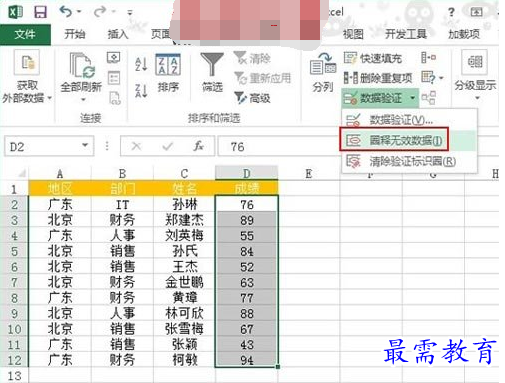Select score cell 55

tap(247, 235)
